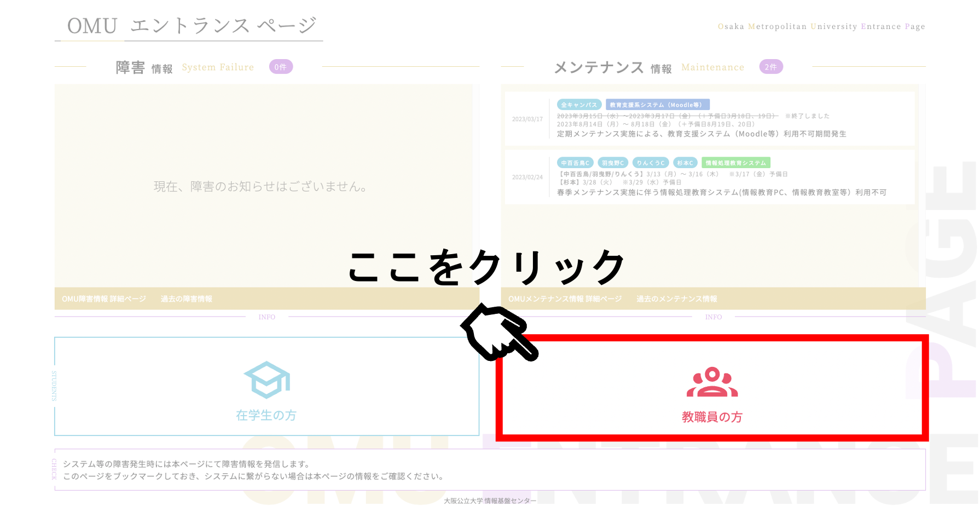Select the 教育支援系システム (Moodle等) tag
This screenshot has height=511, width=980.
(x=658, y=105)
